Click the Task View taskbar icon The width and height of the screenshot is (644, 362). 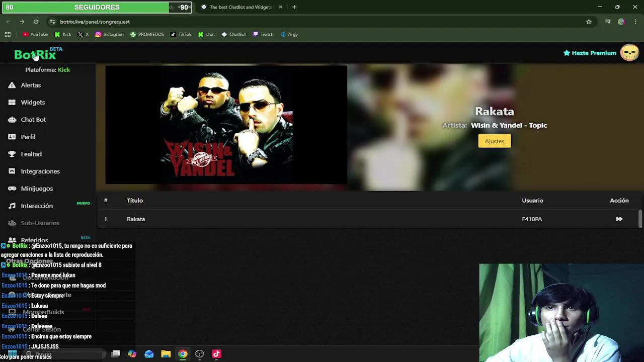point(115,354)
